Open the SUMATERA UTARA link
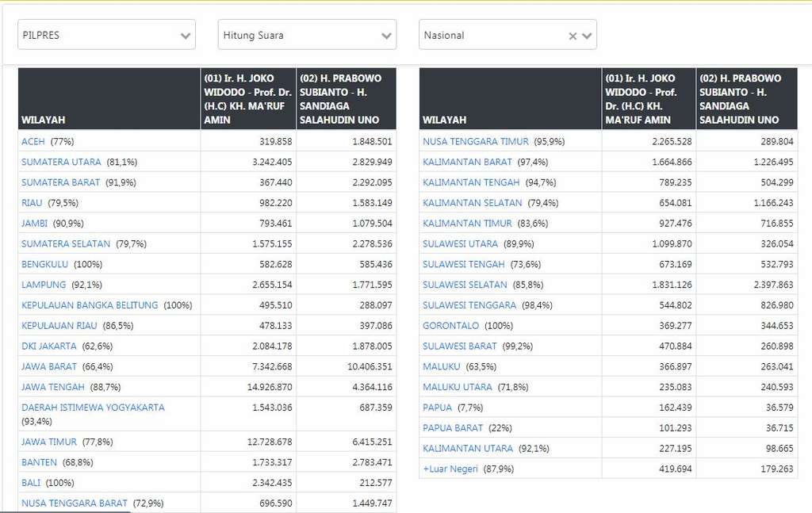Viewport: 812px width, 513px height. point(61,162)
